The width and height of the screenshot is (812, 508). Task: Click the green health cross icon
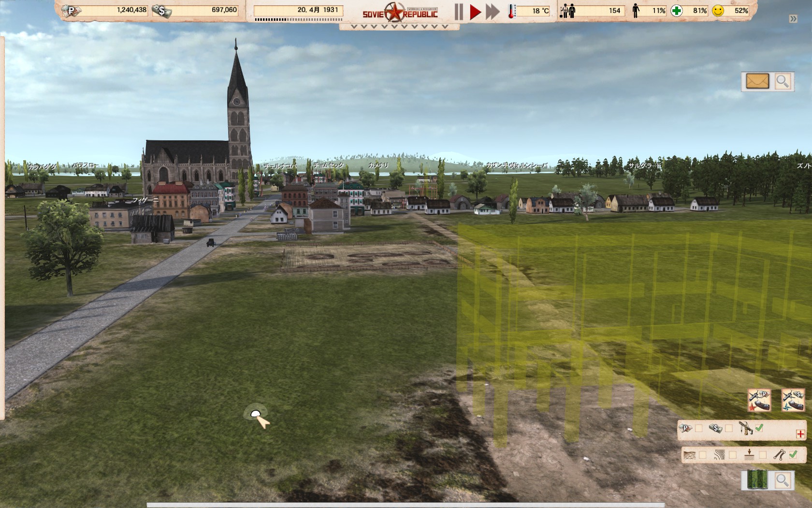coord(677,11)
